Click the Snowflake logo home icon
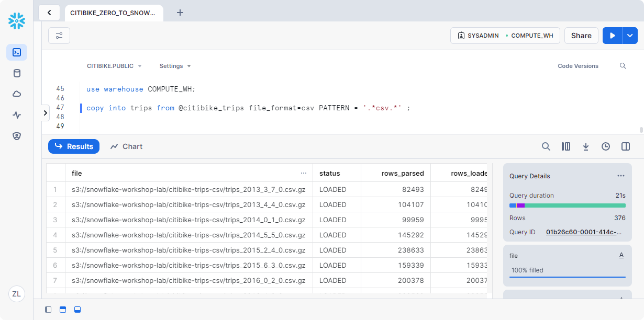Screen dimensions: 644x320 click(17, 21)
